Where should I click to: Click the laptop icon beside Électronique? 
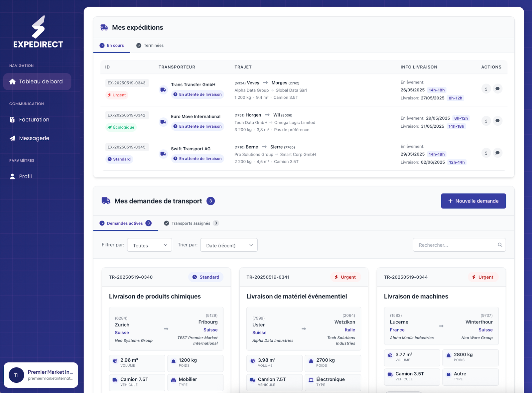311,380
